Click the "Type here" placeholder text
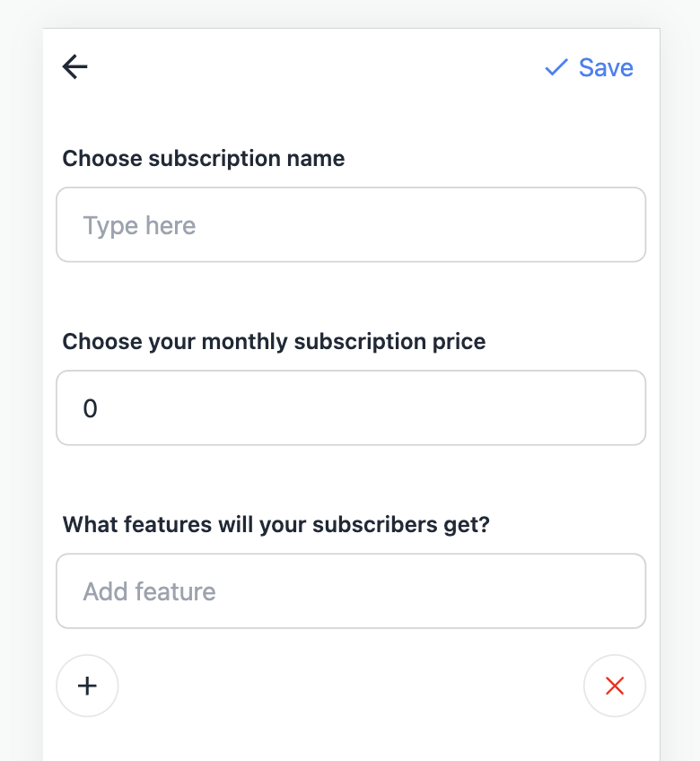700x761 pixels. point(139,225)
